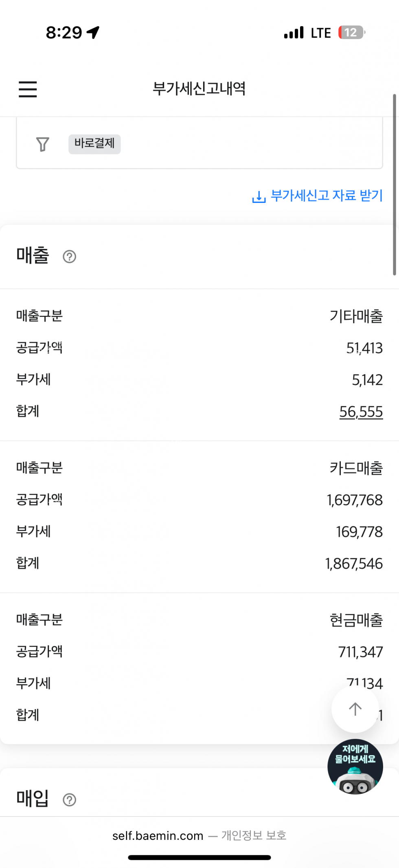Tap the 개인정보 보호 label
This screenshot has height=868, width=399.
(x=254, y=836)
